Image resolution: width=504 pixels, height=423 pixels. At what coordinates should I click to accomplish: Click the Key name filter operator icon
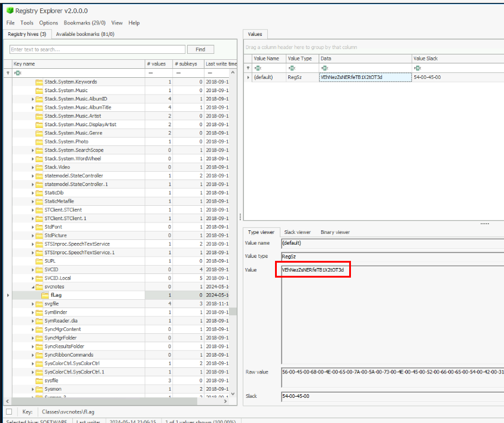point(17,73)
